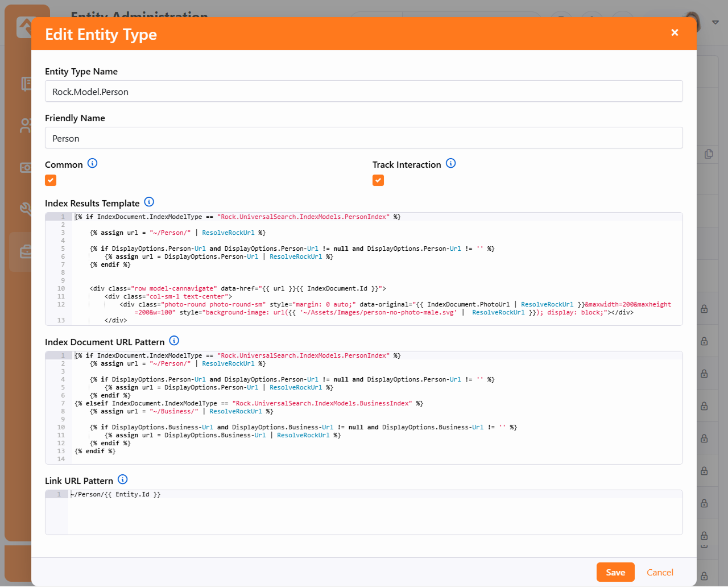
Task: Click inside the Index Results Template editor
Action: coord(375,268)
